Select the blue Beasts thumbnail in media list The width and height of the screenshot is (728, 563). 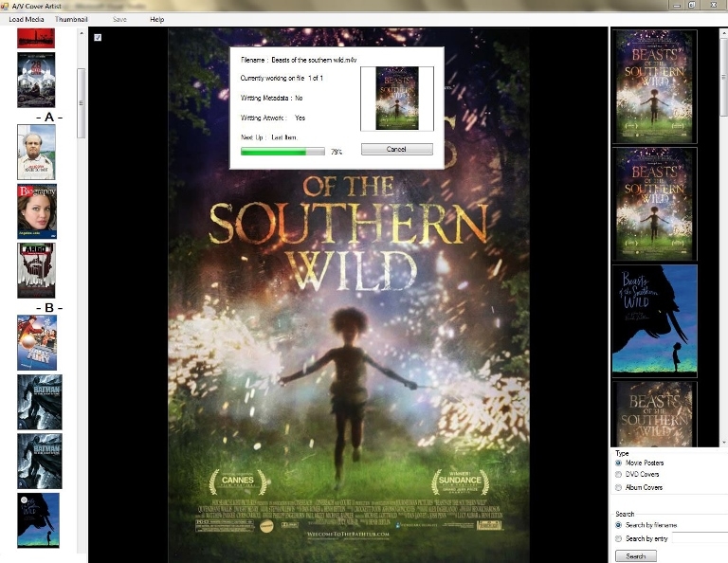(x=38, y=520)
